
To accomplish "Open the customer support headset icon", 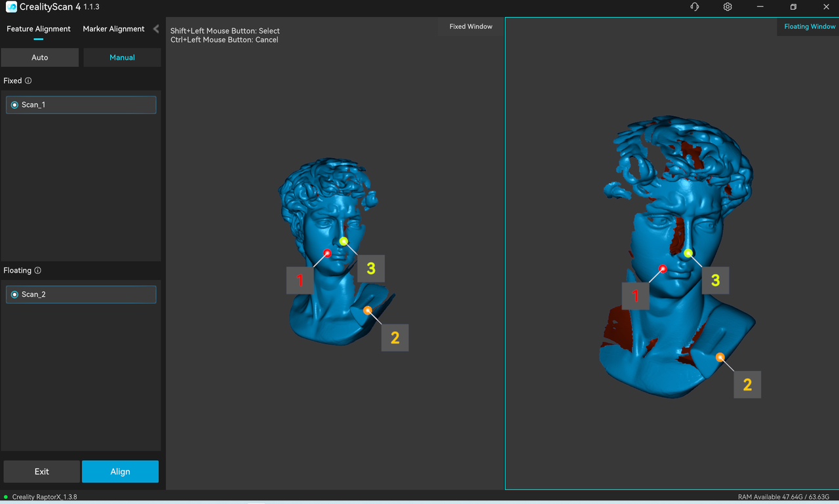I will coord(695,7).
